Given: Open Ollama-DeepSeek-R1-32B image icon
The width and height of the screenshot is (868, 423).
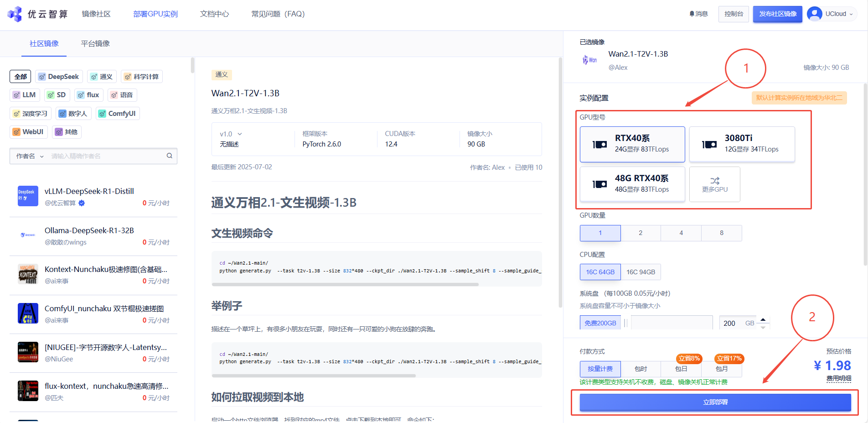Looking at the screenshot, I should tap(28, 235).
